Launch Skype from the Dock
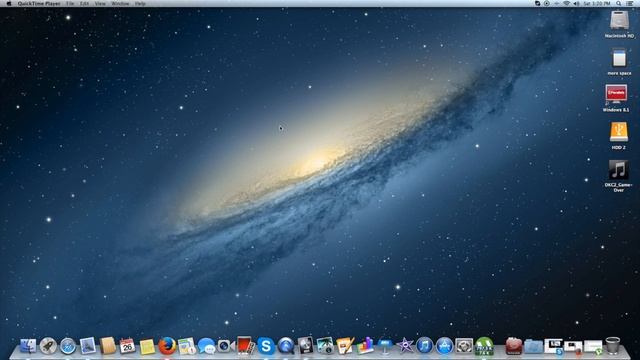The width and height of the screenshot is (640, 360). pos(266,346)
